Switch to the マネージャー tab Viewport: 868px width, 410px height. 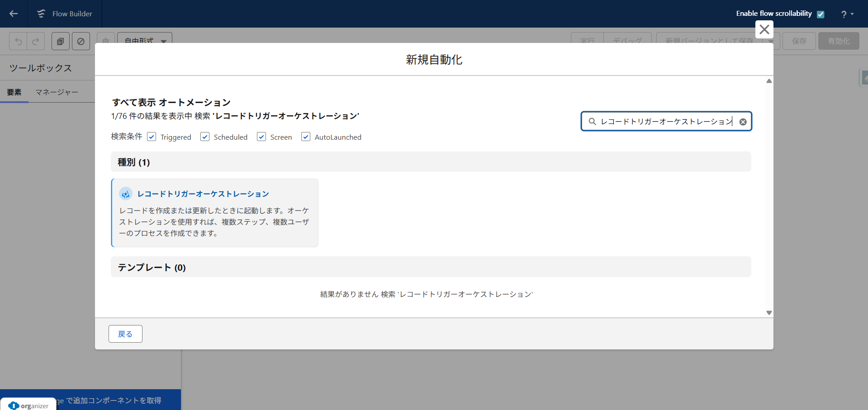pos(57,92)
